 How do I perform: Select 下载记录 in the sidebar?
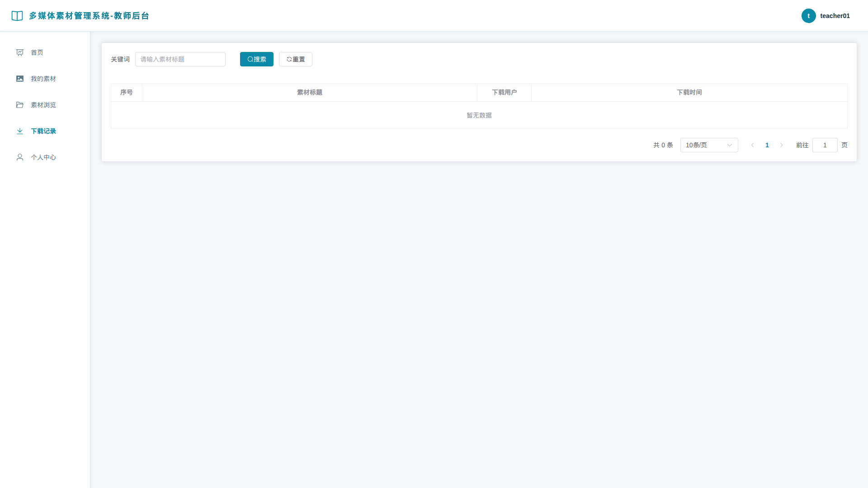45,131
